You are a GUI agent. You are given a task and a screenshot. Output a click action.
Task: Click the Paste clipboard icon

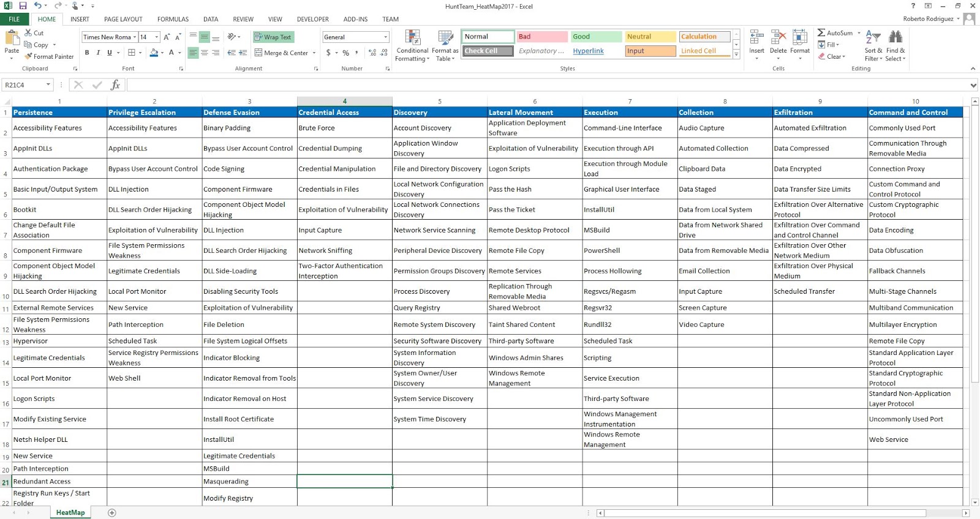pos(12,39)
